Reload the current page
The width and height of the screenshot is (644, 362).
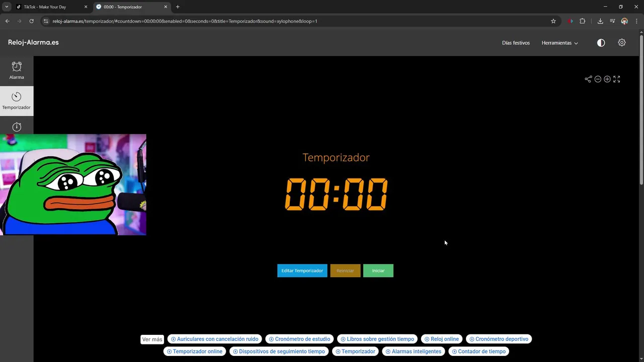pyautogui.click(x=31, y=21)
